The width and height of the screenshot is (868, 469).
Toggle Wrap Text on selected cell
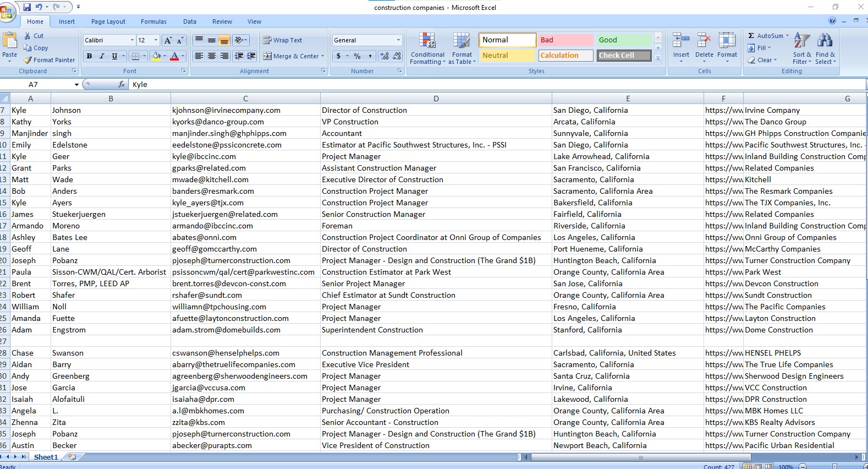pyautogui.click(x=283, y=40)
